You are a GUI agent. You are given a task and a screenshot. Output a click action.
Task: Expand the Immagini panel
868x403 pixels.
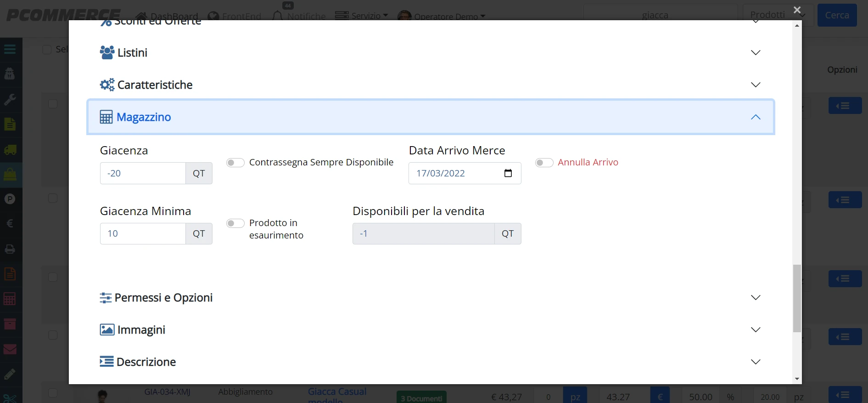tap(431, 329)
